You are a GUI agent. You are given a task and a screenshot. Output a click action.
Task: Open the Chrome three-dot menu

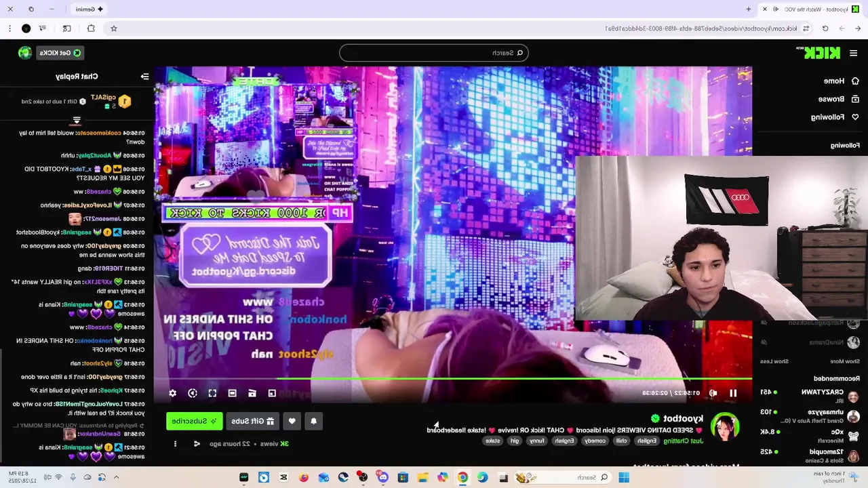pos(9,28)
